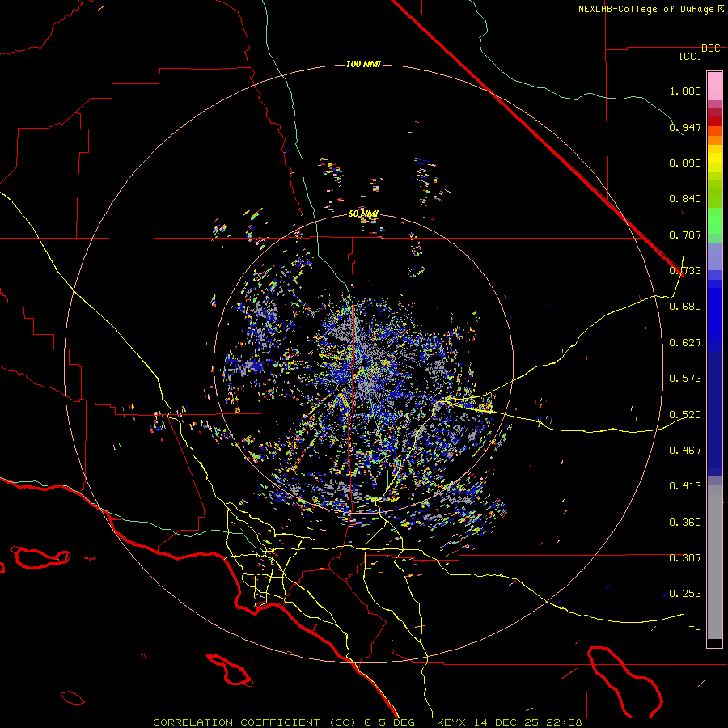
Task: Select the 0.787 color scale value
Action: click(x=685, y=235)
